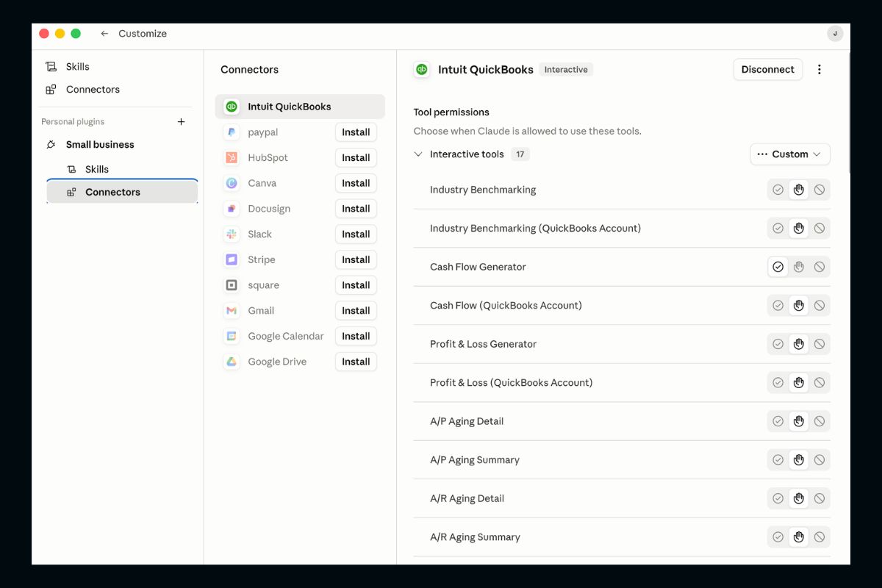
Task: Open the user avatar J menu
Action: [835, 34]
